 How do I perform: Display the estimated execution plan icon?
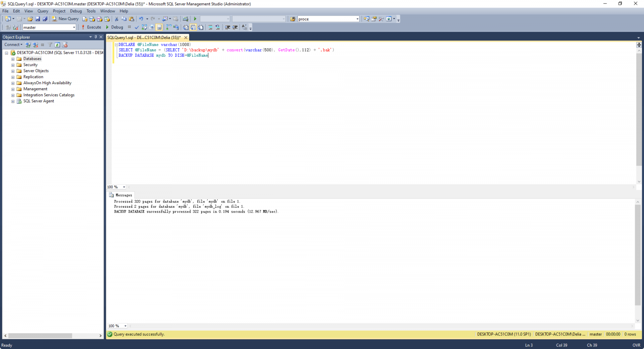pyautogui.click(x=144, y=27)
